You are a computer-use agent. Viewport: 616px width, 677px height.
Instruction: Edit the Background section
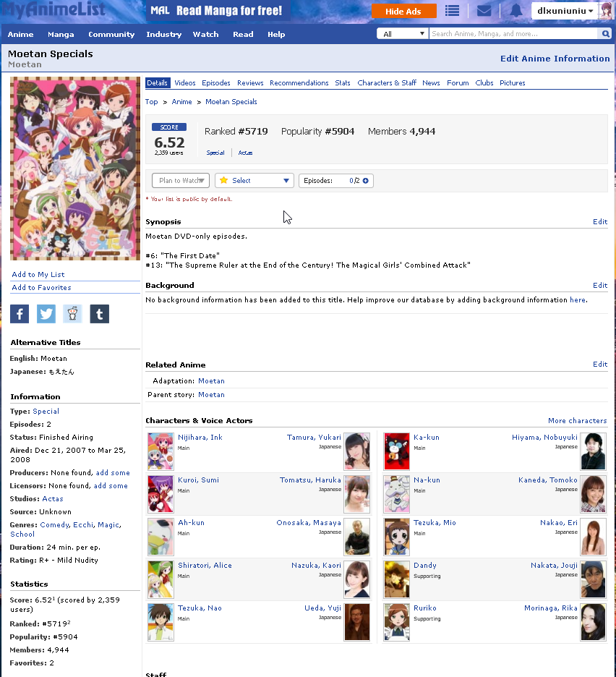(600, 286)
